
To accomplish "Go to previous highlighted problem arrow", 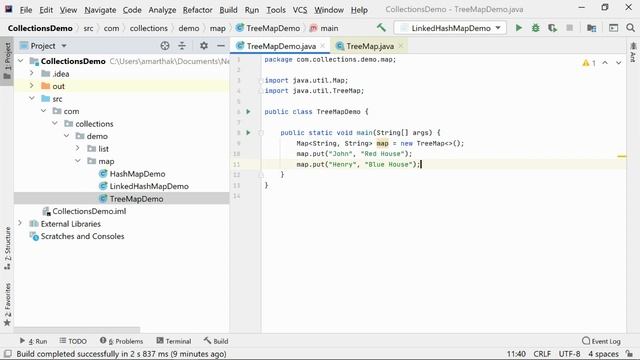I will [x=605, y=63].
